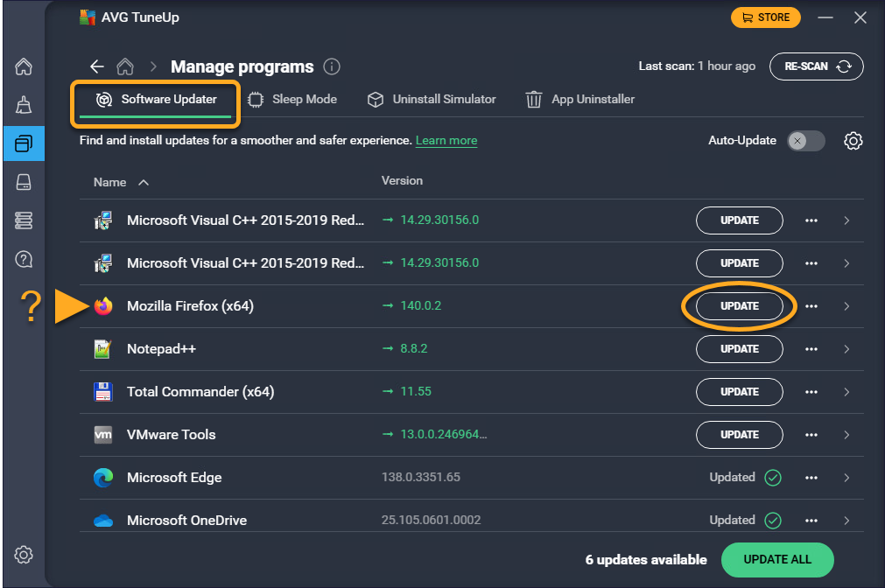
Task: Toggle the Auto-Update switch
Action: click(805, 141)
